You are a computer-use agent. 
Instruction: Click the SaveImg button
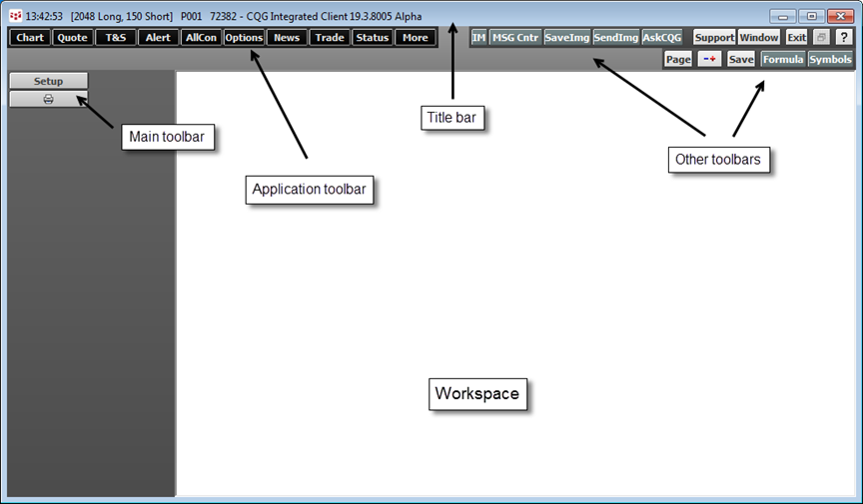pos(566,37)
